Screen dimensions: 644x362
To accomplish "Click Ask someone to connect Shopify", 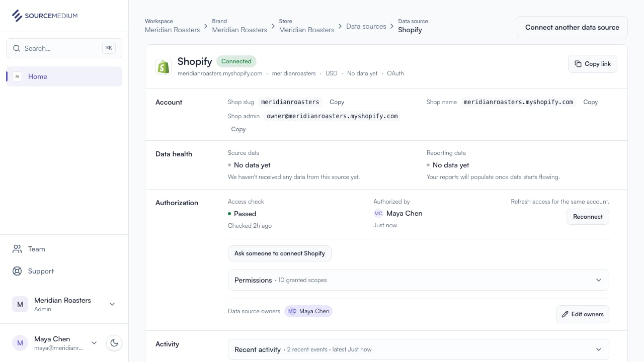I will [280, 253].
